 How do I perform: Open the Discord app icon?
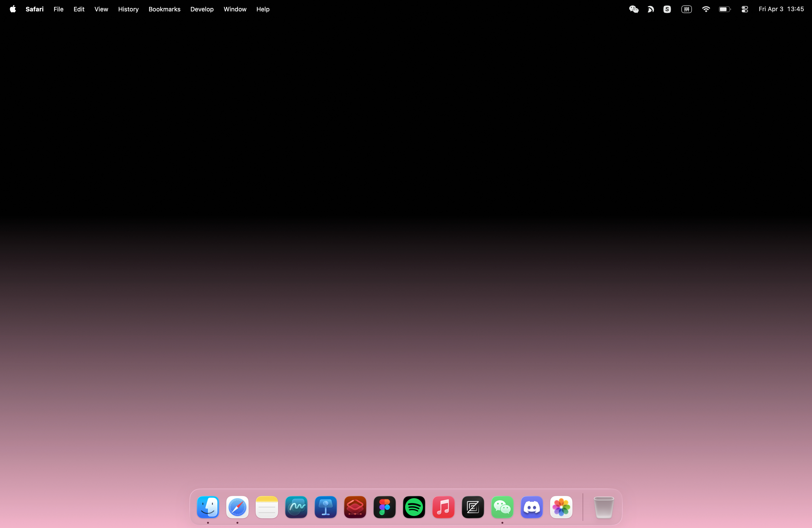[532, 507]
